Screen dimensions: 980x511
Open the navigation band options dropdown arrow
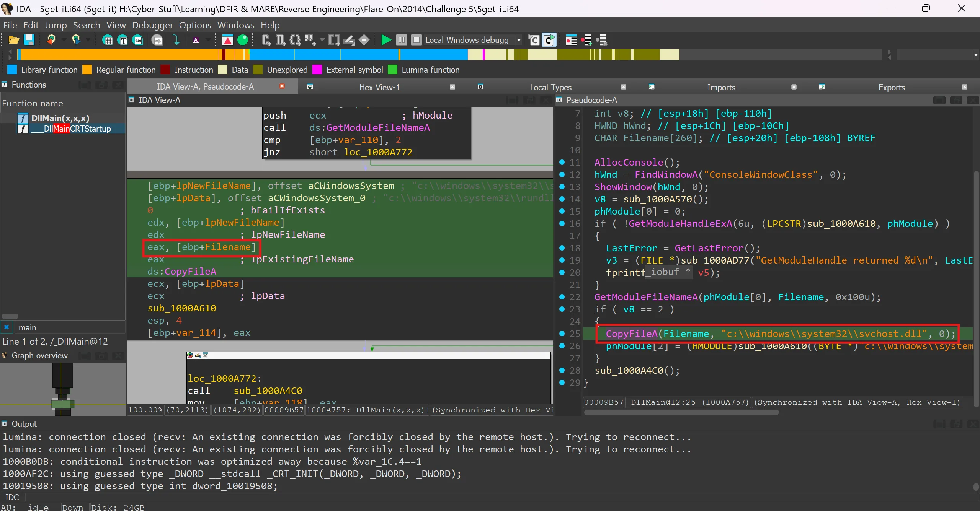[x=975, y=55]
